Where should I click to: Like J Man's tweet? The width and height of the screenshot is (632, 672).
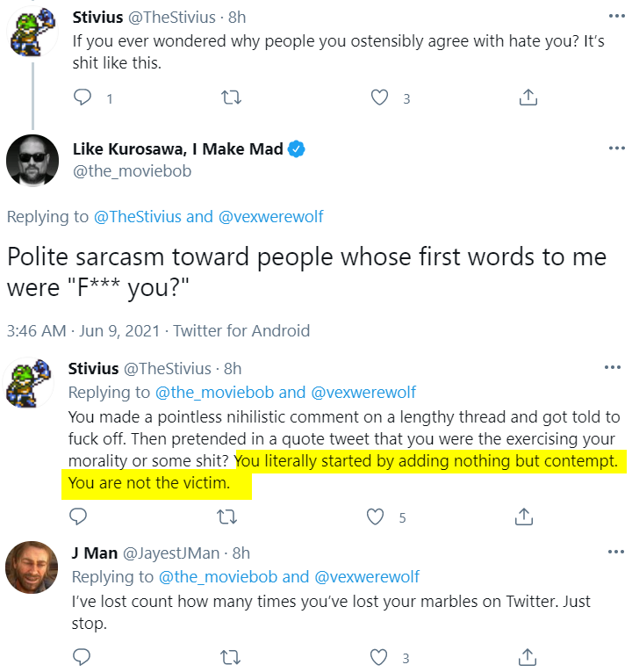point(378,657)
